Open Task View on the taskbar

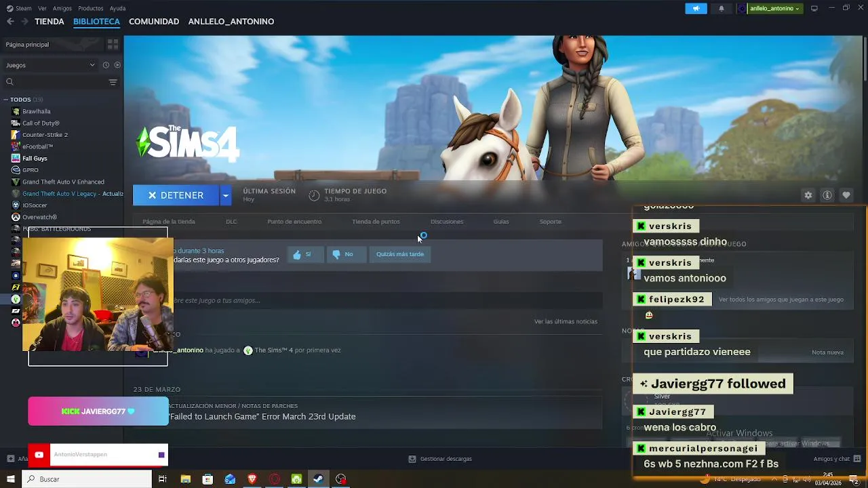(x=163, y=479)
